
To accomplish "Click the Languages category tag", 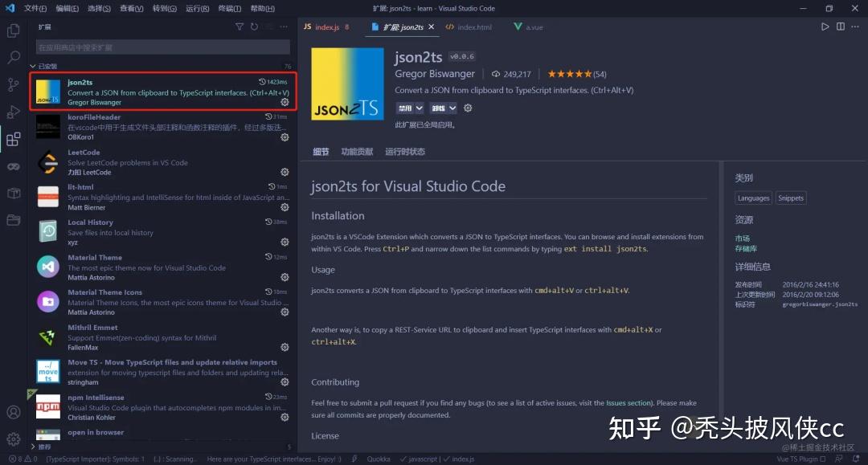I will (753, 198).
